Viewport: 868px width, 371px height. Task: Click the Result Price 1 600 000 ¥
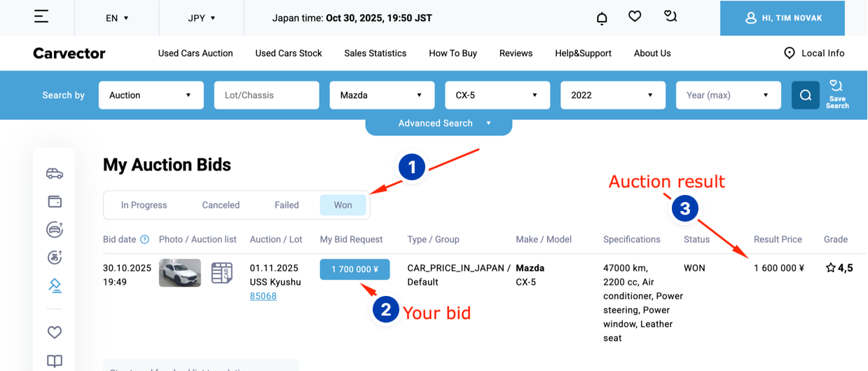click(x=778, y=268)
